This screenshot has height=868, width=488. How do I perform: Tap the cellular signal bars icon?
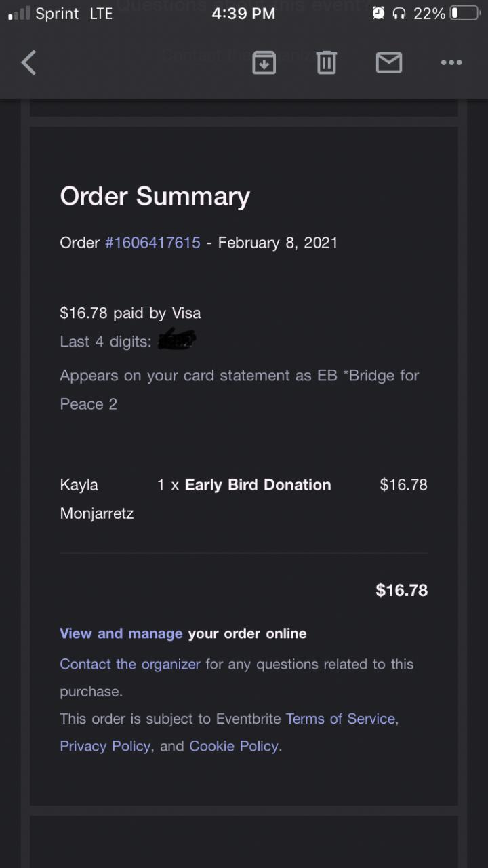[x=19, y=14]
